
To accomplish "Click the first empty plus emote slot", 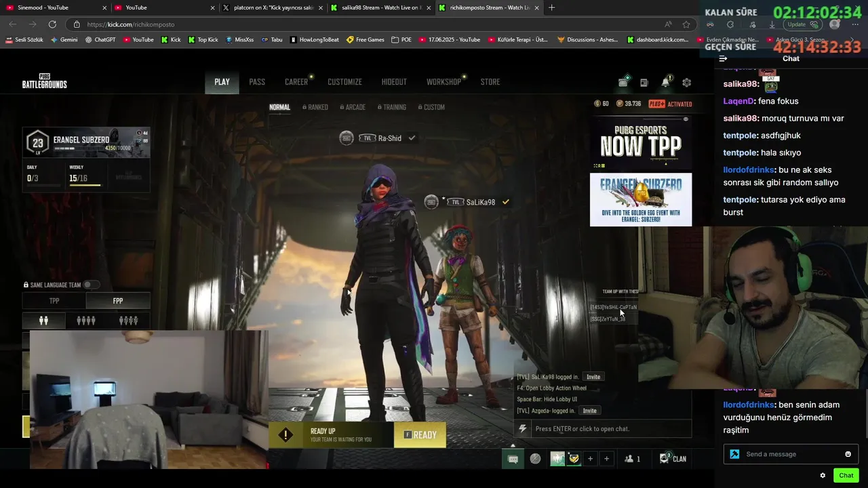I will (x=590, y=459).
